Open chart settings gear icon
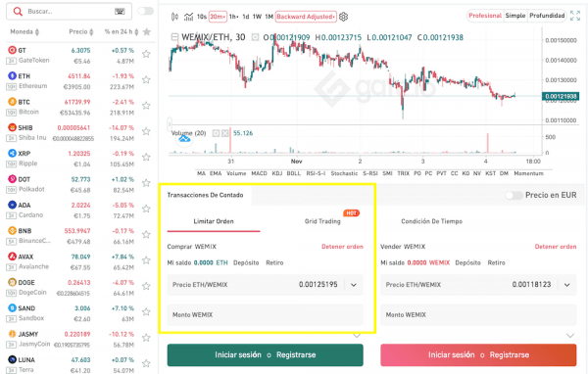This screenshot has width=588, height=374. coord(344,17)
